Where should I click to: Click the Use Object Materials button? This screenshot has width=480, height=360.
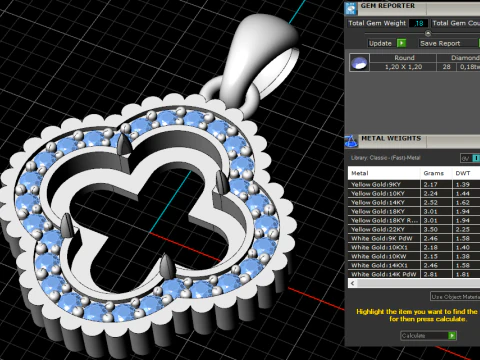(x=455, y=296)
